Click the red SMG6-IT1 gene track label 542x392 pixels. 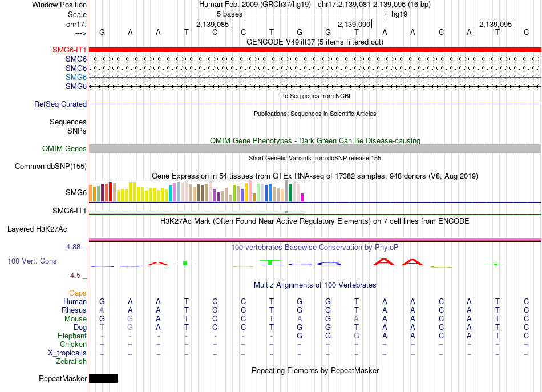(x=69, y=50)
